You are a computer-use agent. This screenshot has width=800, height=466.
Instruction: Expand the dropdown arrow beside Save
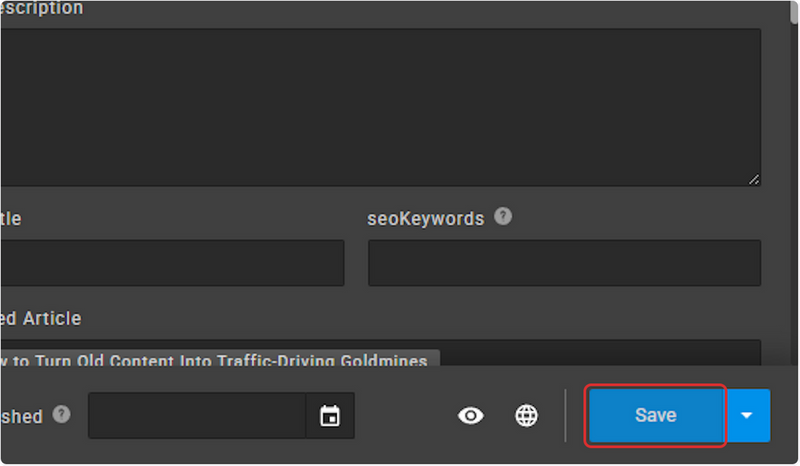pos(747,415)
